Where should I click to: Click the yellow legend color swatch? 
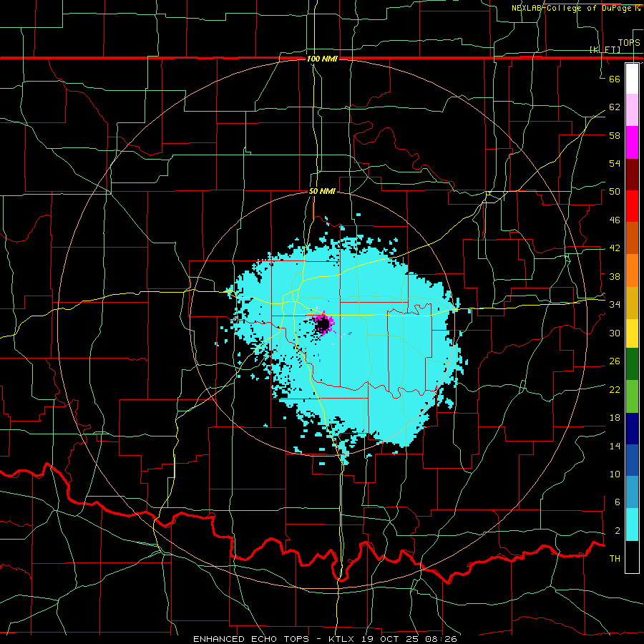pos(632,333)
